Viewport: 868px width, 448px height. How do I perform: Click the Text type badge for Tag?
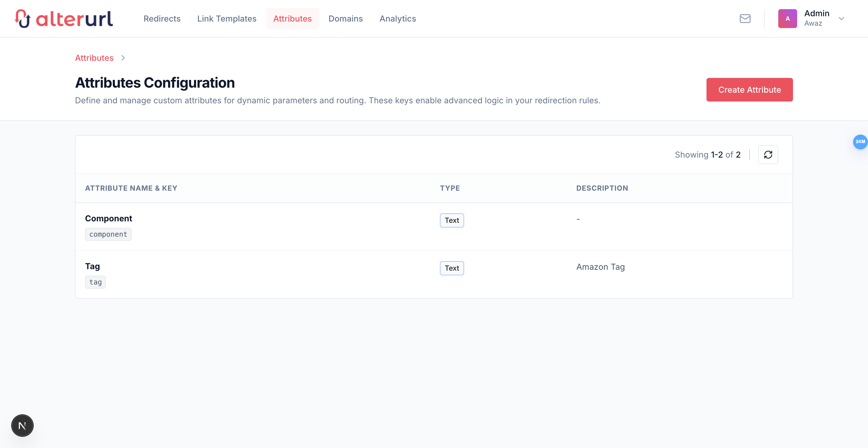[x=451, y=268]
